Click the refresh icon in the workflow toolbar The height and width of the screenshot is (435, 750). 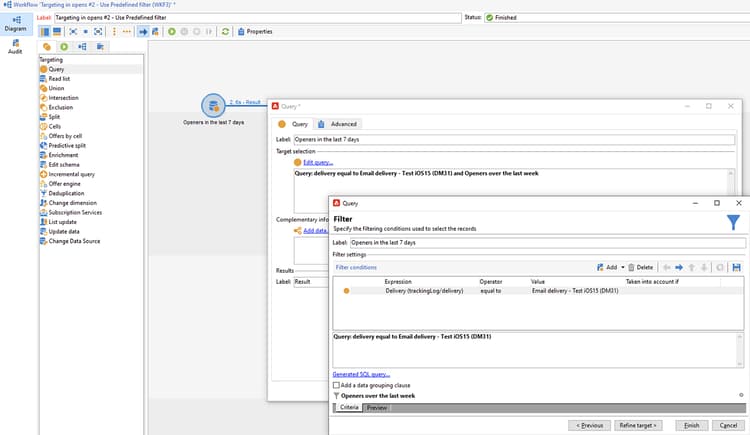click(x=225, y=32)
